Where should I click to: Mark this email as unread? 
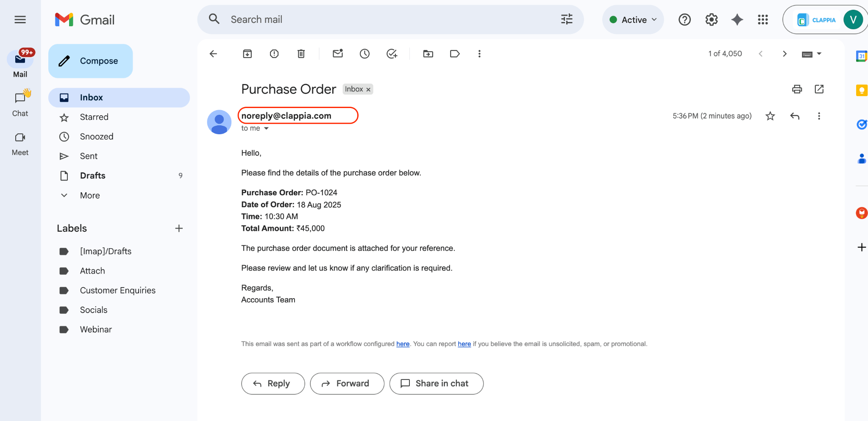click(338, 53)
